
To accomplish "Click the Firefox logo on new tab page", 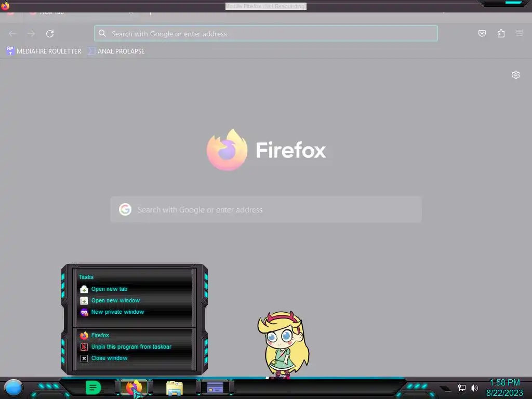I will point(227,150).
